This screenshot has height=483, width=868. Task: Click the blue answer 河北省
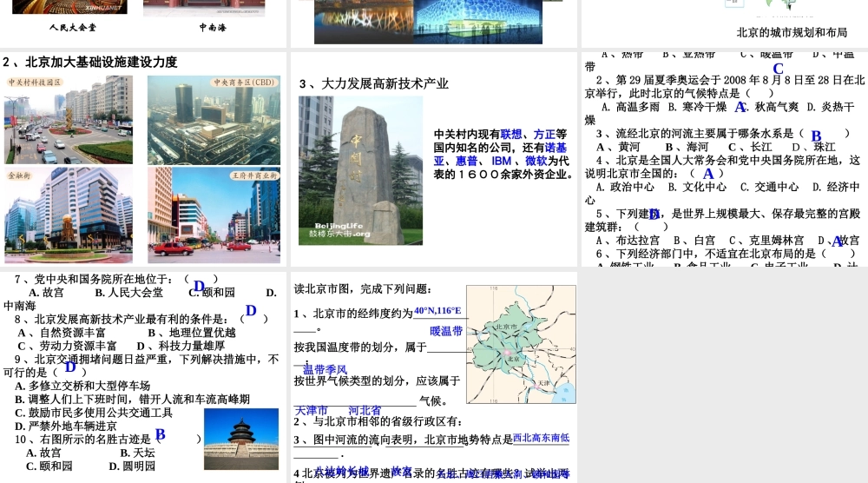click(365, 410)
